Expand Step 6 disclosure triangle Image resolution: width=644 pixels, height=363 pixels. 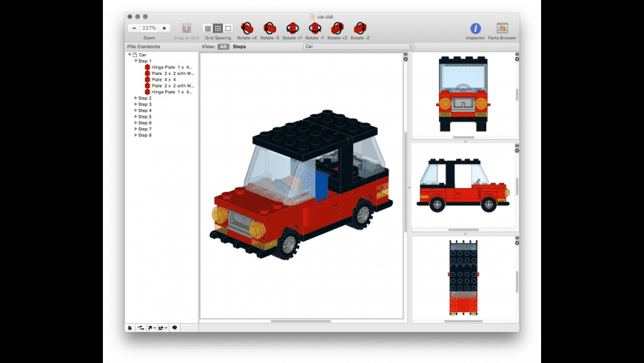135,122
